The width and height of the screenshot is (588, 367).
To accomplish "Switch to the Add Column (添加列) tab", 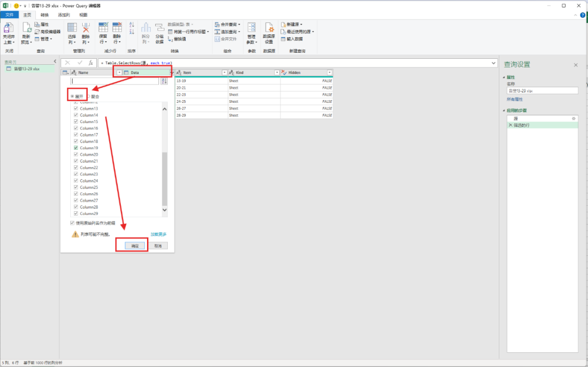I will [x=64, y=15].
